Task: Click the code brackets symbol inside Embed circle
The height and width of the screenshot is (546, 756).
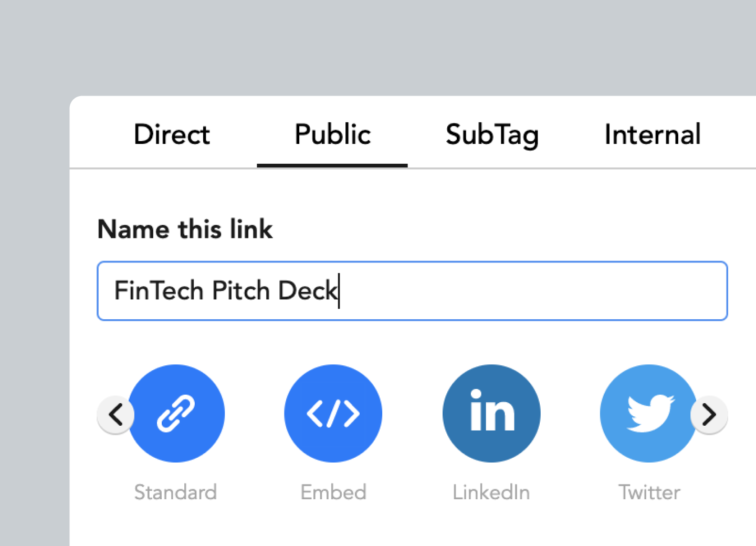Action: [x=333, y=414]
